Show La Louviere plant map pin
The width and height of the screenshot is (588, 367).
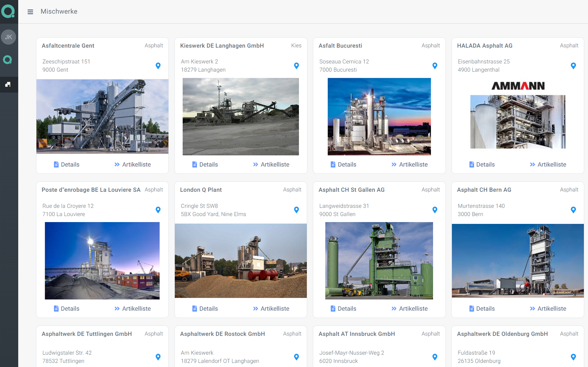pos(158,210)
